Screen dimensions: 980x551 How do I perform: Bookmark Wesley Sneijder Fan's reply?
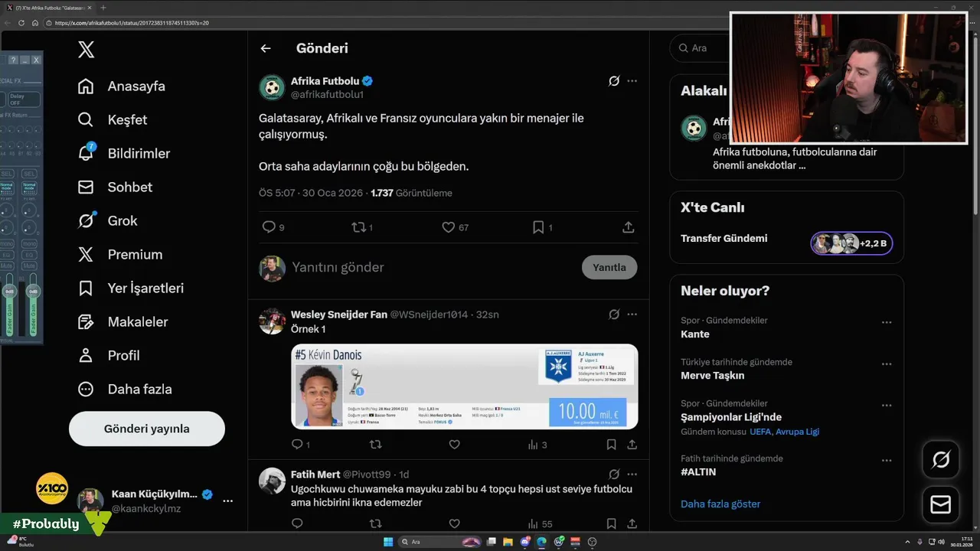(611, 444)
